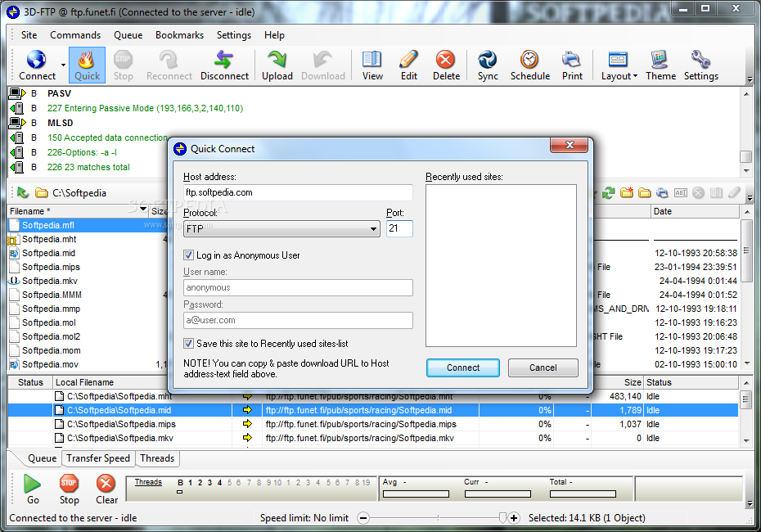Click Cancel in Quick Connect dialog
Screen dimensions: 761x532
click(x=543, y=367)
